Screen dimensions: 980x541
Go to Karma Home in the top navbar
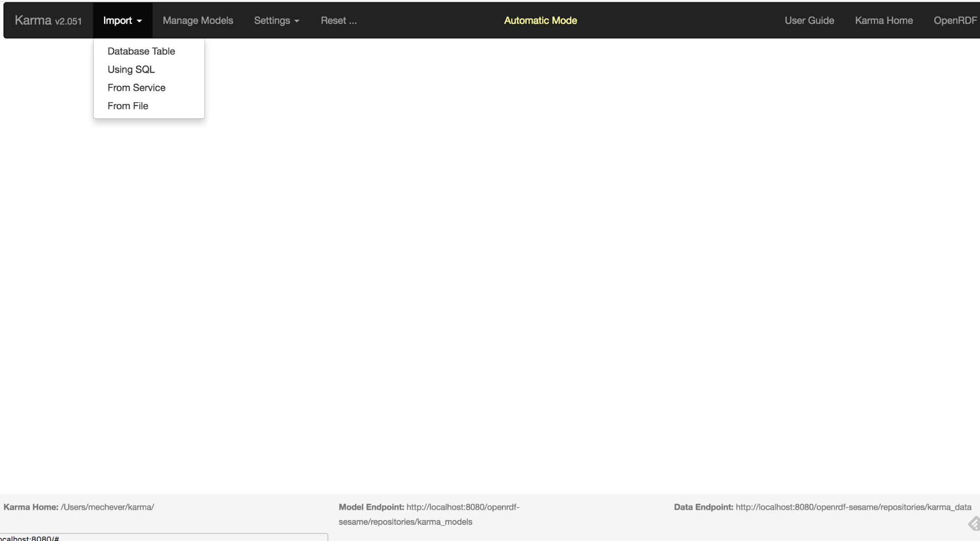[883, 21]
